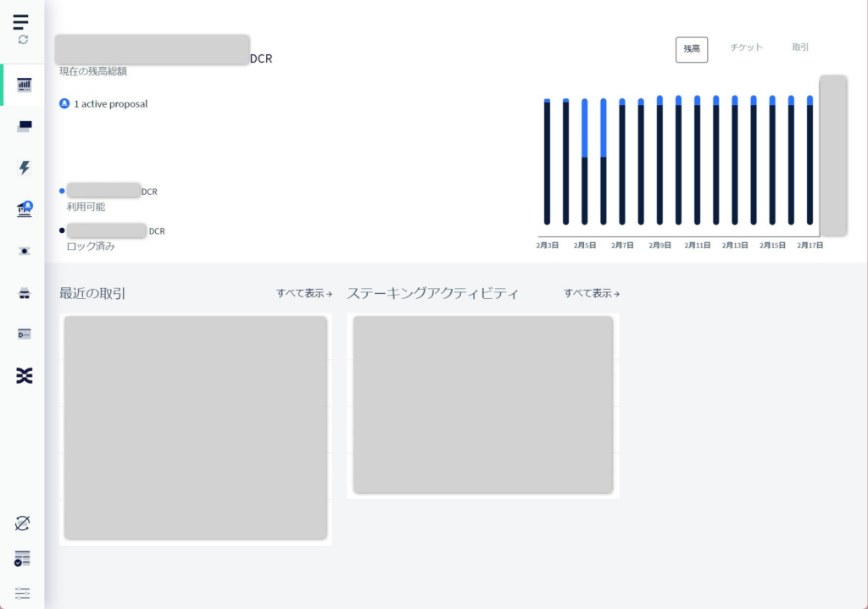Open the hamburger menu at top of sidebar
This screenshot has height=609, width=868.
point(21,21)
